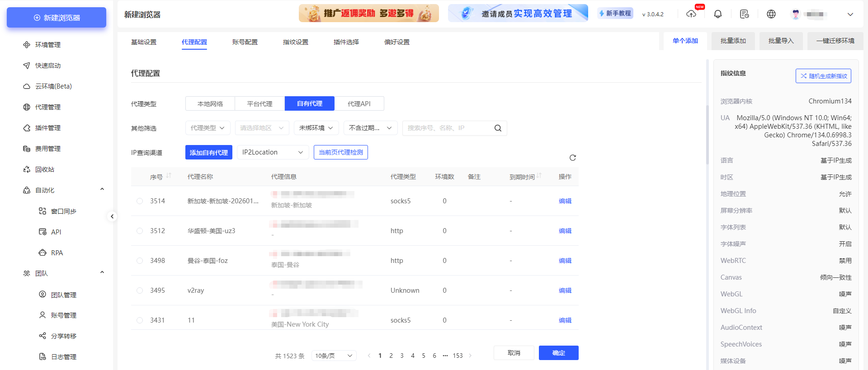The height and width of the screenshot is (370, 868).
Task: Collapse the sidebar with the arrow handle
Action: coord(112,216)
